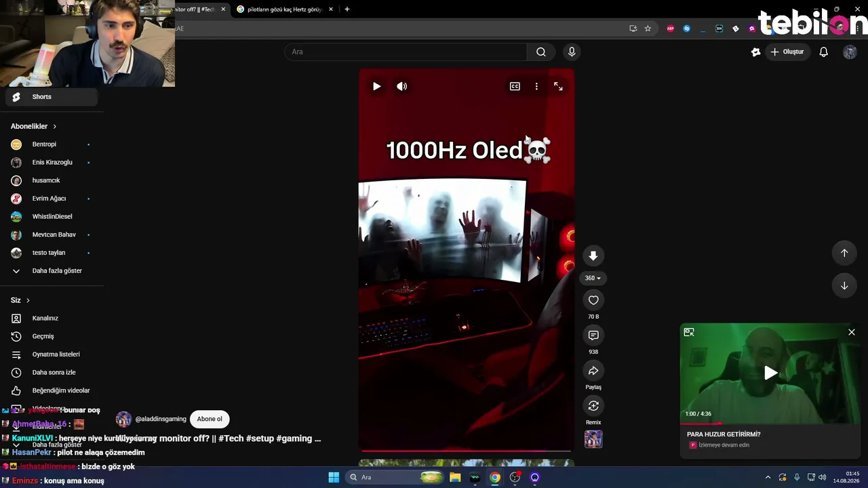Open the WhistlinDiesel channel

(52, 216)
